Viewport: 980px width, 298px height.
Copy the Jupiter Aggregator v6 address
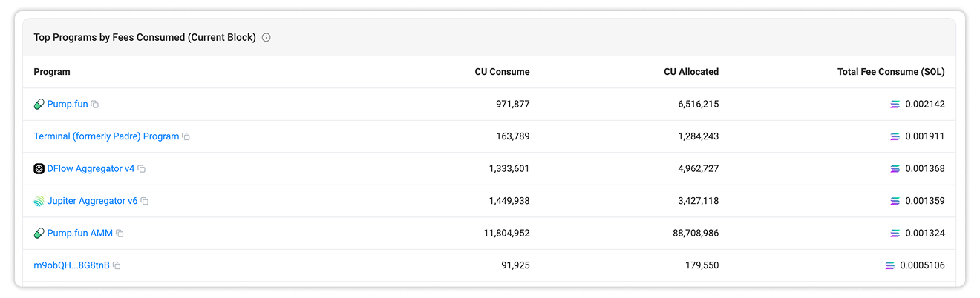pos(145,202)
